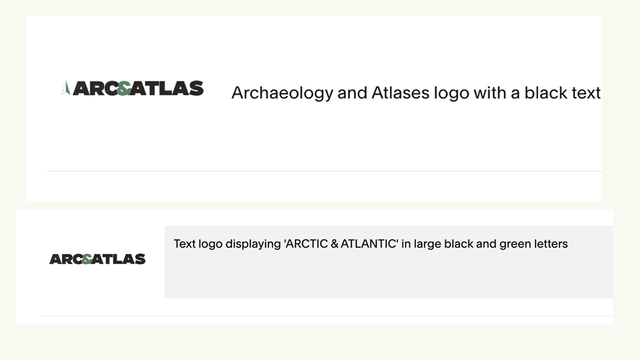
Task: Click the divider line under the top logo row
Action: click(x=324, y=171)
